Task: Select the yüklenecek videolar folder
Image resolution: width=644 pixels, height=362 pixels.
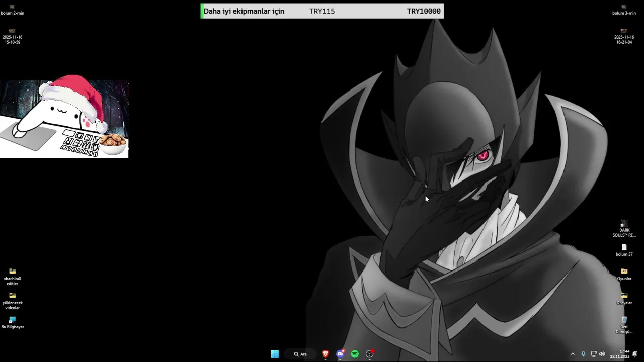Action: [12, 301]
